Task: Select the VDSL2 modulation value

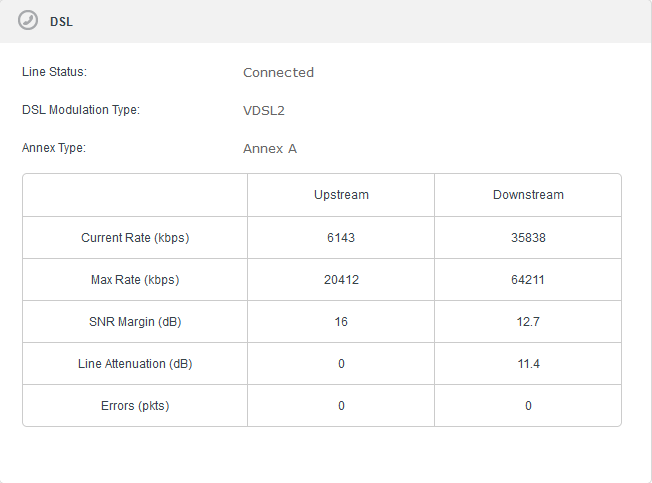Action: coord(264,110)
